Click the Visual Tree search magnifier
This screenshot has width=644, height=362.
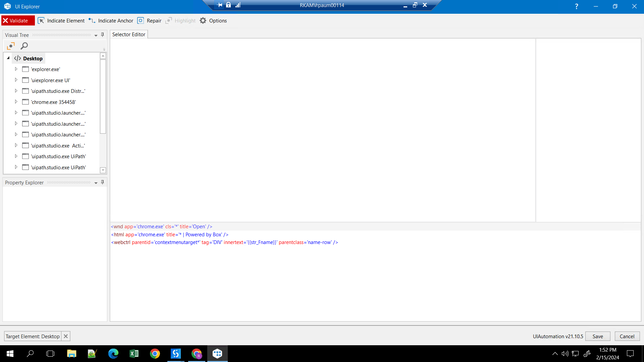tap(24, 46)
